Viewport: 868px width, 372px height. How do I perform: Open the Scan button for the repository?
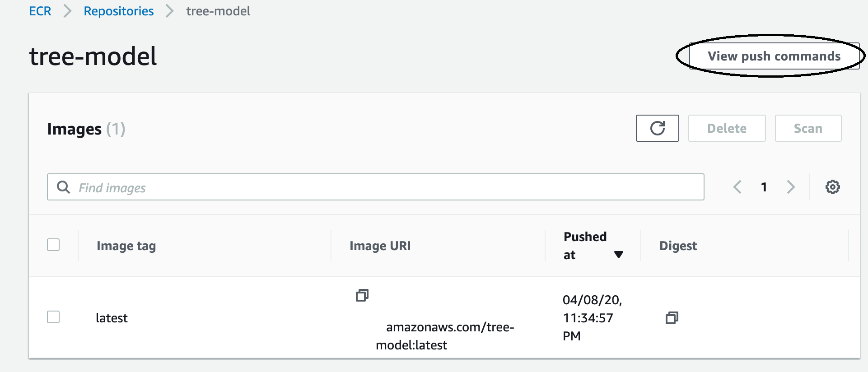point(808,128)
